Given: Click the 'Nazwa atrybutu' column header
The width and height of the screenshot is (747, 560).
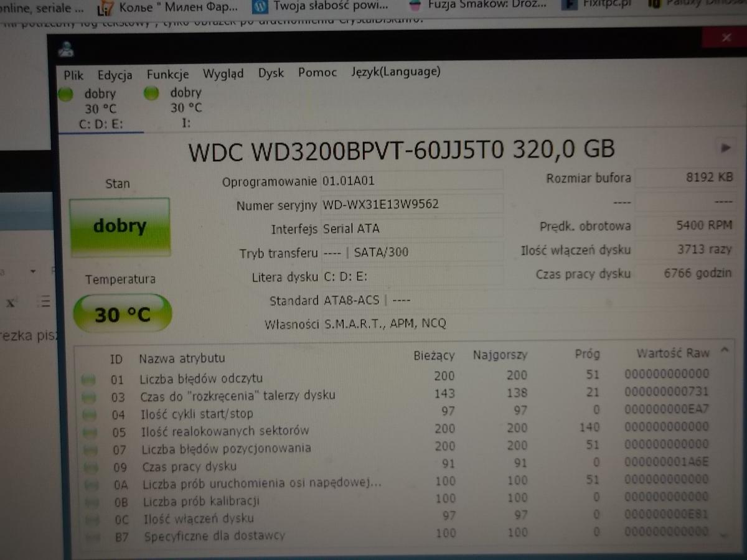Looking at the screenshot, I should [x=182, y=358].
